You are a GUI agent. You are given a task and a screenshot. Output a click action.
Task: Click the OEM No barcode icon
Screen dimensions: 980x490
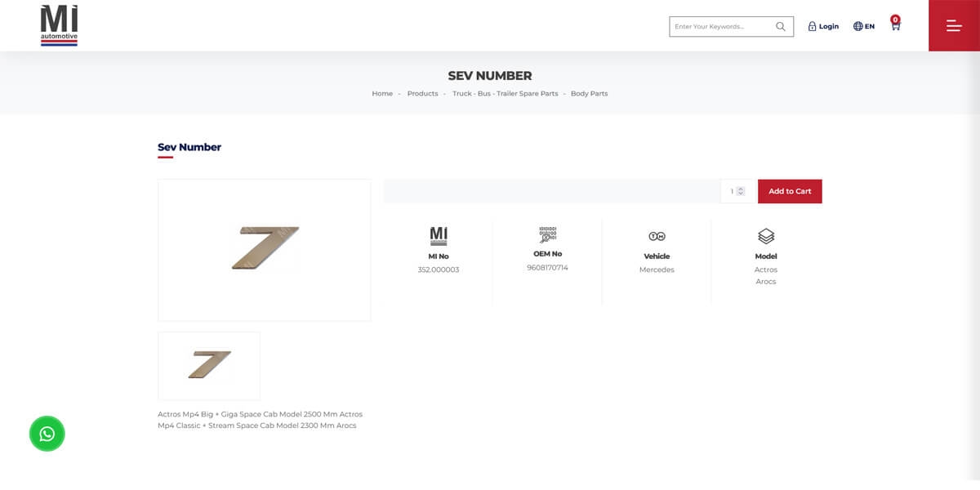pyautogui.click(x=547, y=235)
